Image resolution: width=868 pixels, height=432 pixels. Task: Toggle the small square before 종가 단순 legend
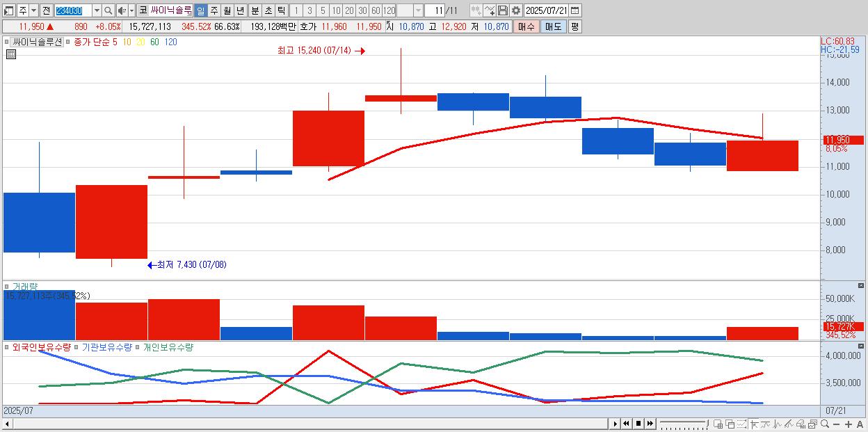tap(68, 42)
